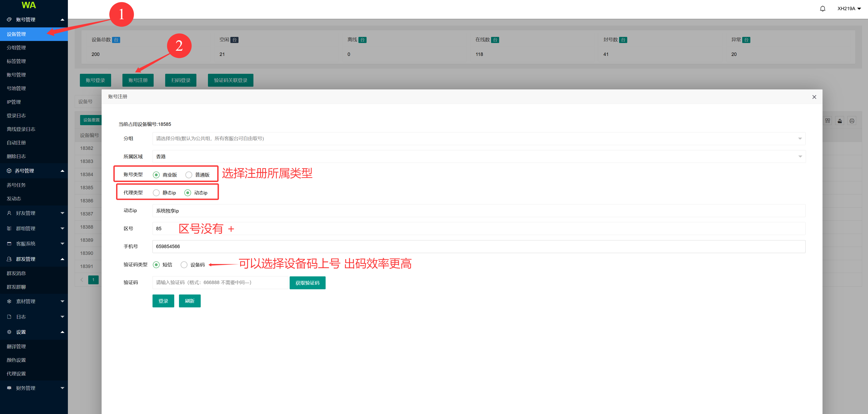Screen dimensions: 868x414
Task: Select the 静态ip proxy type radio
Action: click(156, 193)
